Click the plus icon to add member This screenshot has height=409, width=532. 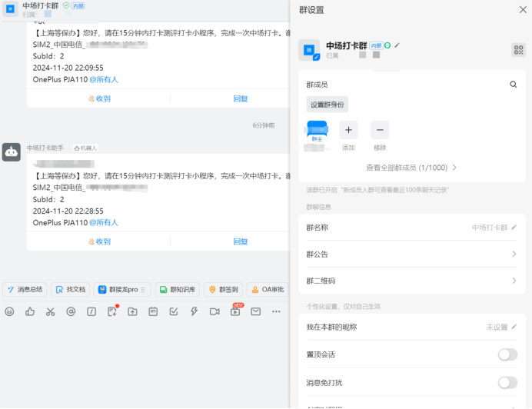(348, 130)
